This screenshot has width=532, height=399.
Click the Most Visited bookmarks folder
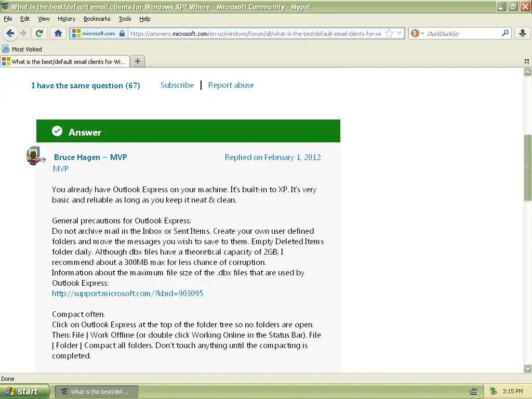tap(22, 49)
